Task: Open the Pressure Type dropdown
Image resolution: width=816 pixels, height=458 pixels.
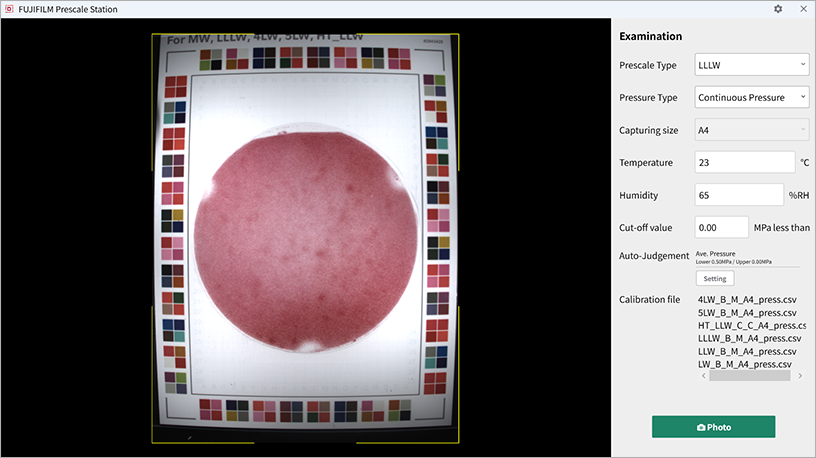Action: (x=751, y=98)
